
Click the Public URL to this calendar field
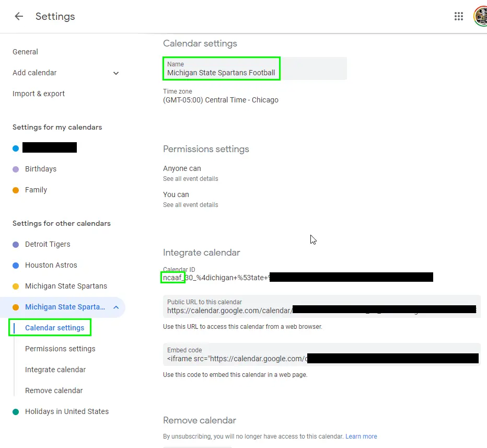321,306
